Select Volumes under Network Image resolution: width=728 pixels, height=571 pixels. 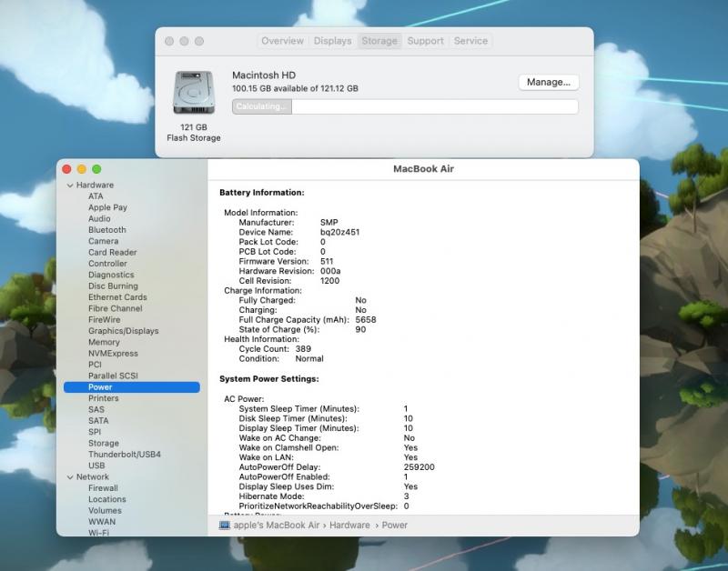[x=105, y=511]
